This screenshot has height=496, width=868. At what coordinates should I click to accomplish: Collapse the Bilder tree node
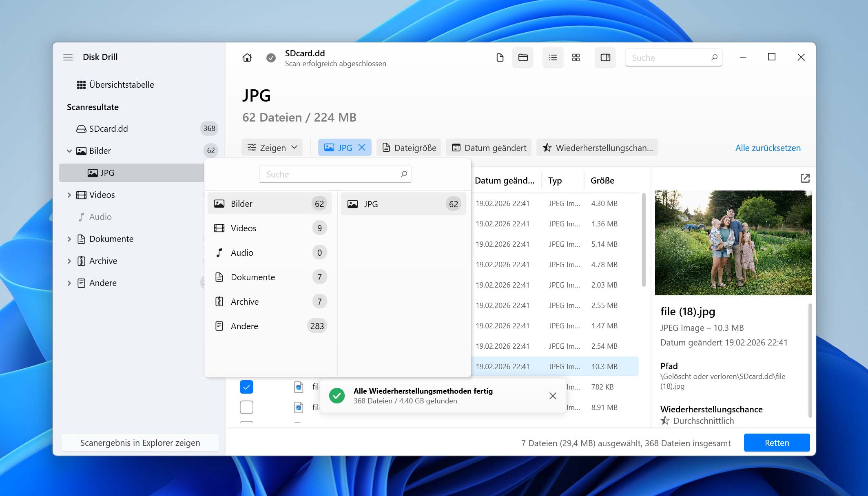[69, 151]
